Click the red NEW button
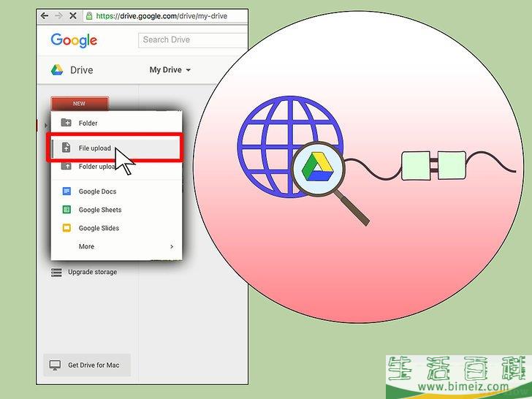532x399 pixels. pos(80,104)
